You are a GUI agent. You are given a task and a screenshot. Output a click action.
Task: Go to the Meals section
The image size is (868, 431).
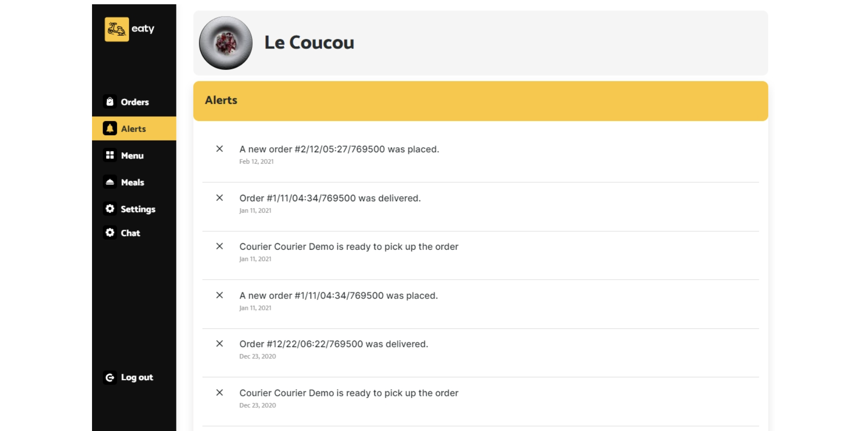[132, 182]
